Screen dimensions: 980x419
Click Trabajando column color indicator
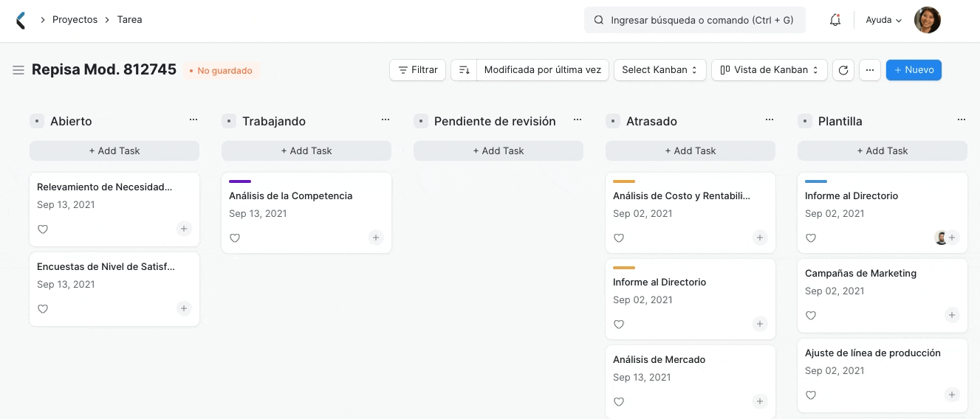(229, 121)
